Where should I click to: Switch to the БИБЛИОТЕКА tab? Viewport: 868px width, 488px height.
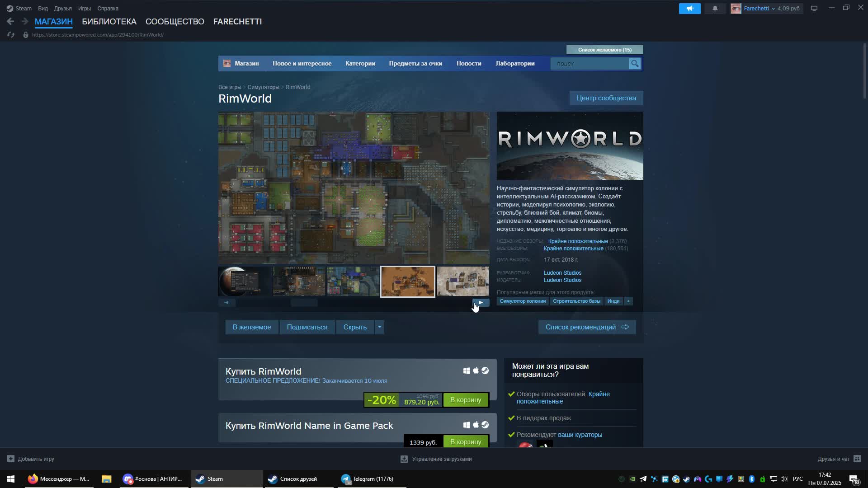tap(109, 22)
